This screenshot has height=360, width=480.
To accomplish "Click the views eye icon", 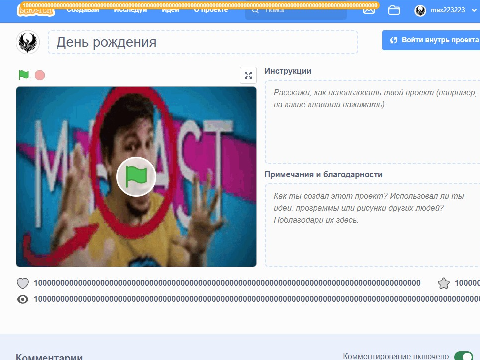I will click(23, 299).
